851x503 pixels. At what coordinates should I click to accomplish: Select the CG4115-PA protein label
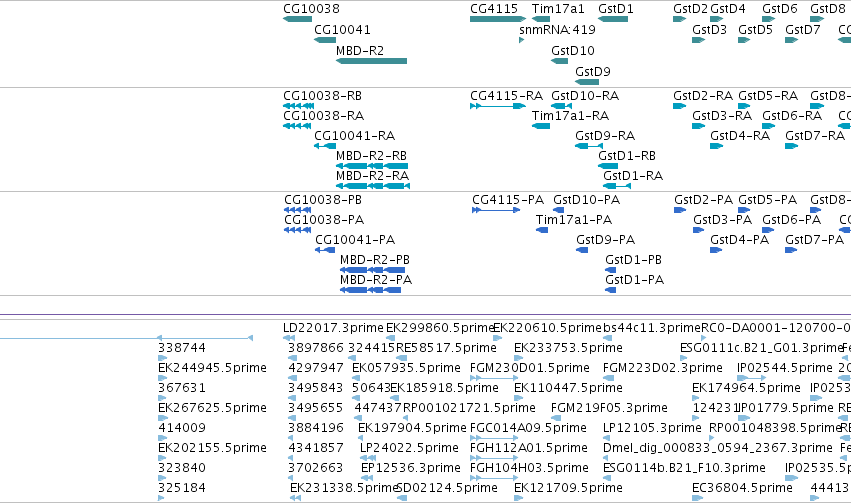pyautogui.click(x=508, y=200)
